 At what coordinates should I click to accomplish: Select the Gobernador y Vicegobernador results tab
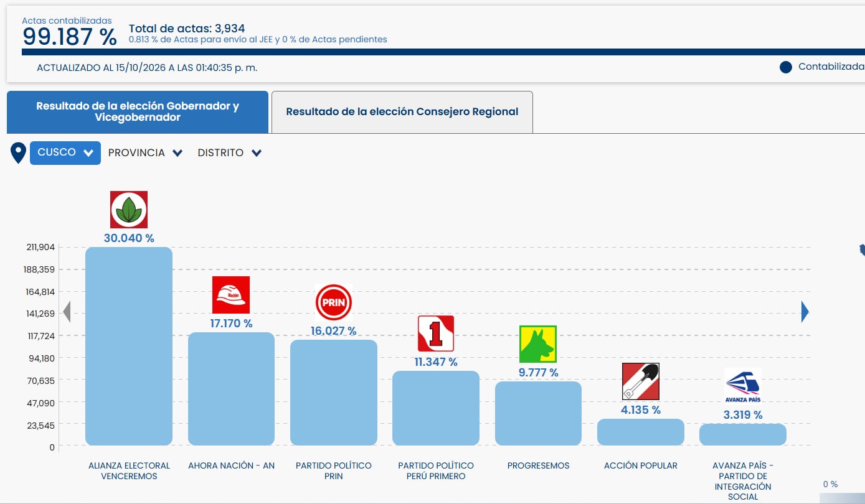138,112
